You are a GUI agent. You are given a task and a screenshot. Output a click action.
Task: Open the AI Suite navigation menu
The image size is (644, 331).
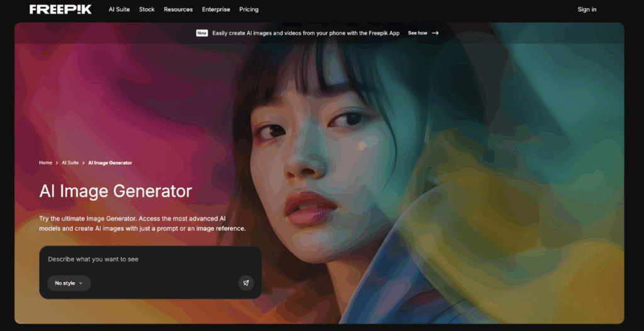pyautogui.click(x=119, y=9)
